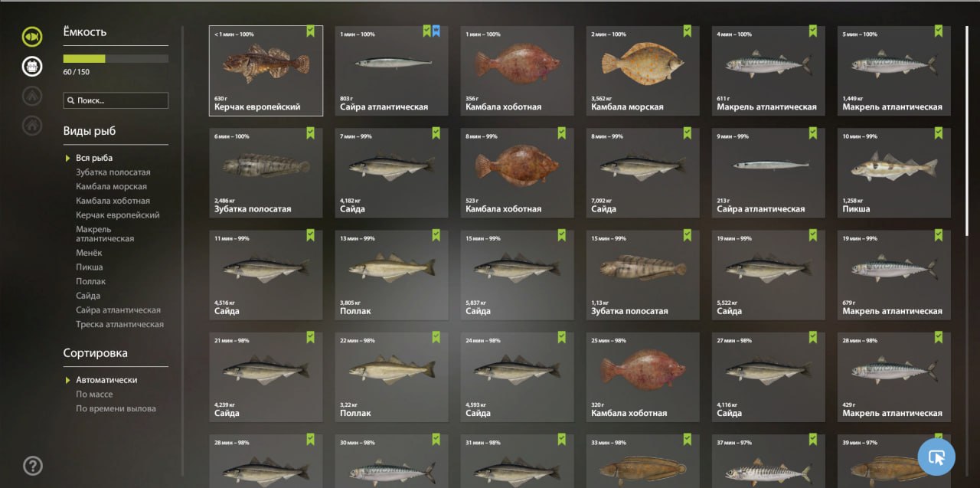Filter list by Треска атлантическая
This screenshot has height=488, width=980.
119,325
